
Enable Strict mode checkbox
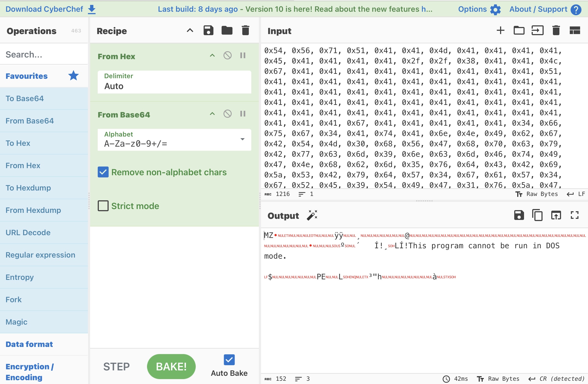coord(103,206)
